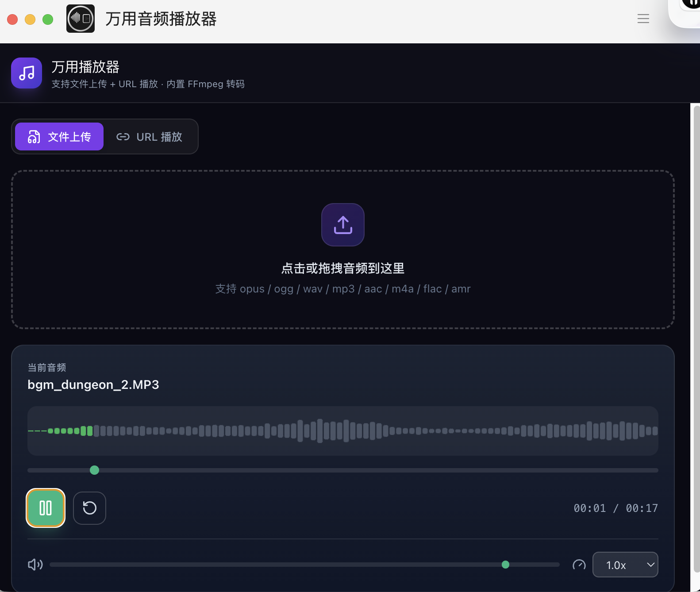Click the supported formats hint text
Image resolution: width=700 pixels, height=592 pixels.
pyautogui.click(x=343, y=289)
